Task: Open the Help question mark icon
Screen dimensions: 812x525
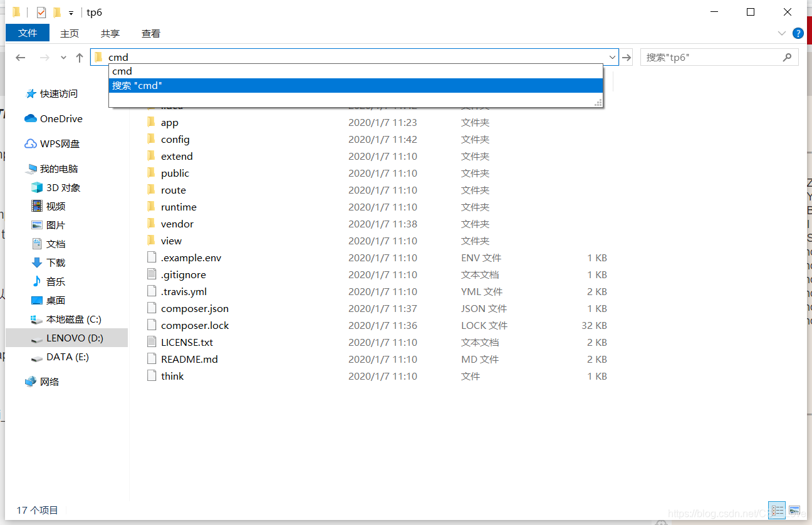Action: (x=798, y=33)
